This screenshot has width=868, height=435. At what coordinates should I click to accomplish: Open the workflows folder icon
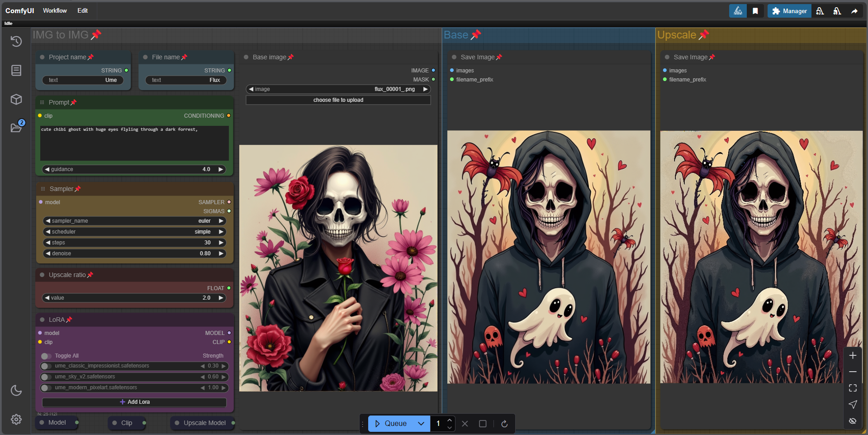point(16,128)
